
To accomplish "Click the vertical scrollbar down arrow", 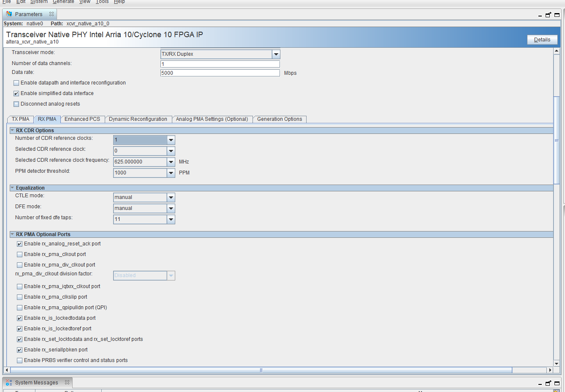I will coord(557,363).
